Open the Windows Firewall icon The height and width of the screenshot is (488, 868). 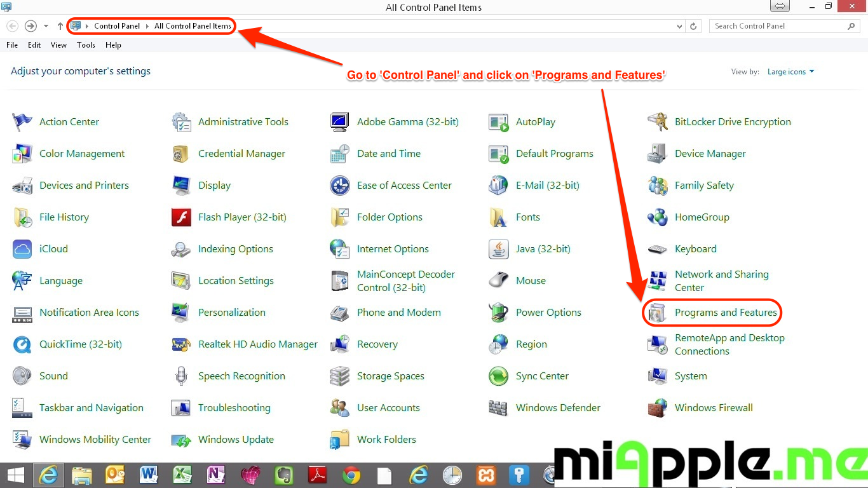658,408
